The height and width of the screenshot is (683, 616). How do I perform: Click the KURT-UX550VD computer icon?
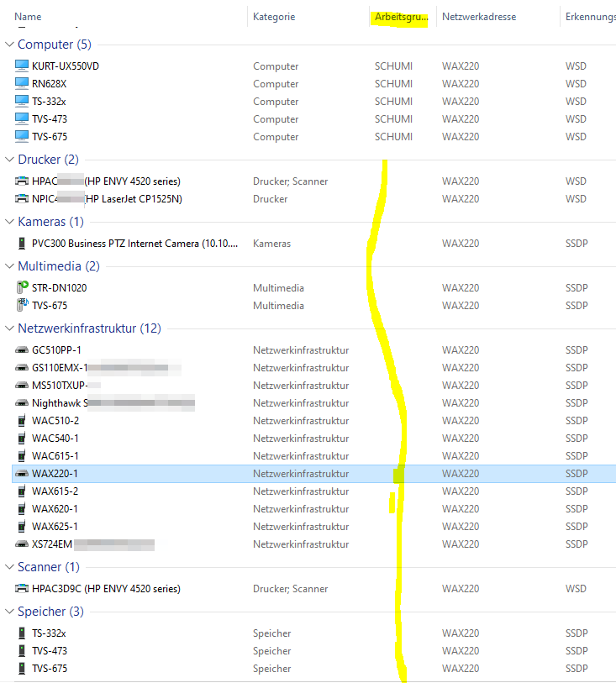(22, 66)
